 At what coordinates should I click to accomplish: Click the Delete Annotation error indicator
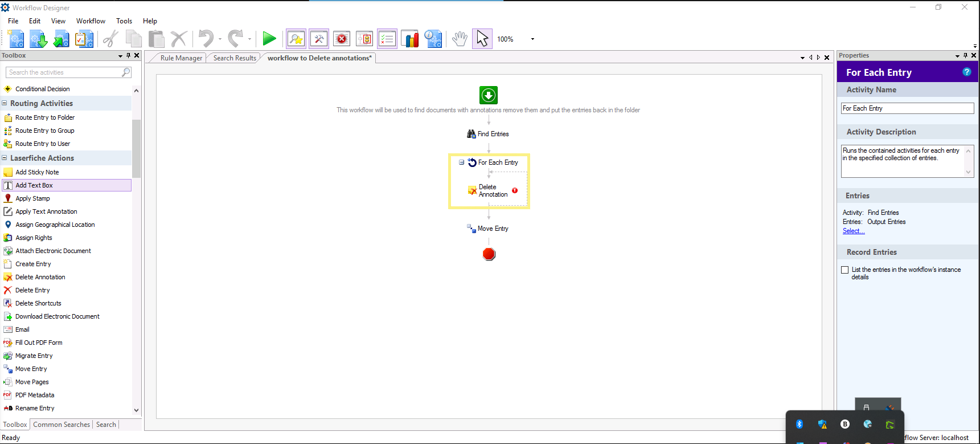click(x=515, y=190)
